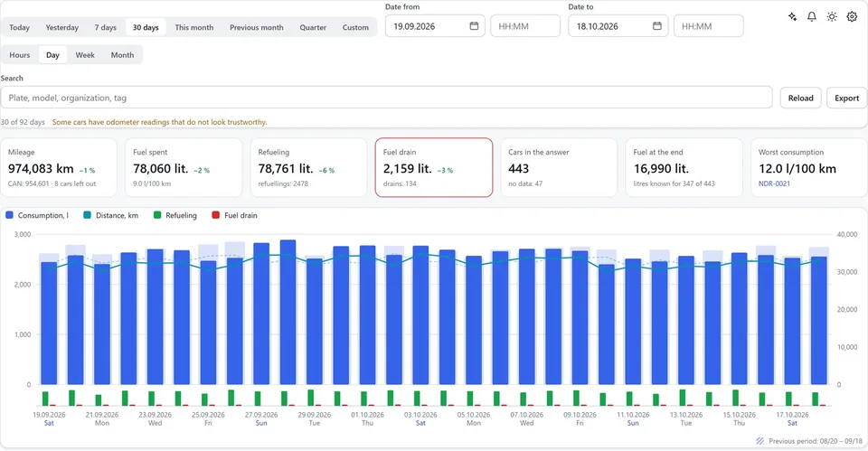Click the Date from HH:MM time field

525,26
